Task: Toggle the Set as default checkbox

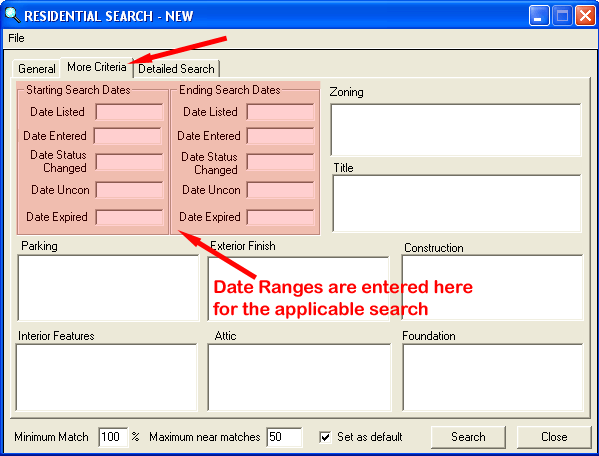Action: [325, 437]
